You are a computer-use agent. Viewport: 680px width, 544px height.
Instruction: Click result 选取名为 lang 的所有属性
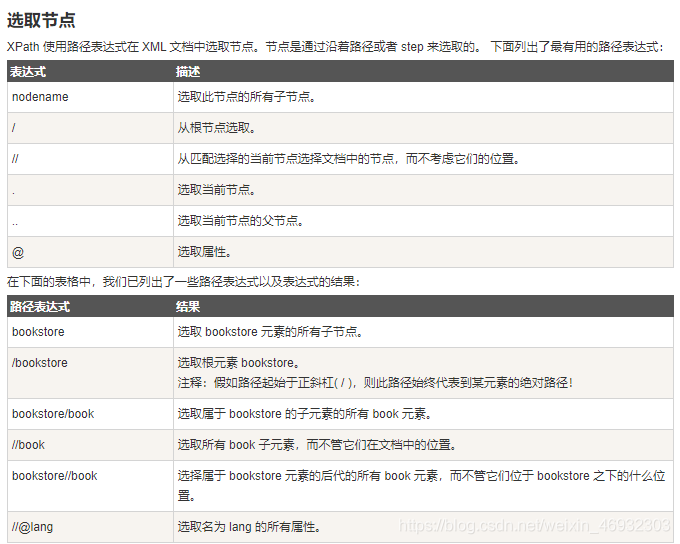[x=249, y=527]
